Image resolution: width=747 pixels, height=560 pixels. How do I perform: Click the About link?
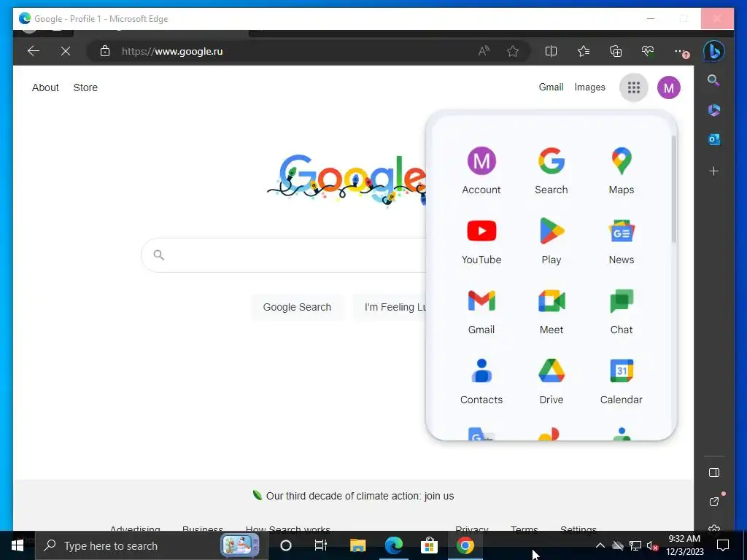(45, 87)
